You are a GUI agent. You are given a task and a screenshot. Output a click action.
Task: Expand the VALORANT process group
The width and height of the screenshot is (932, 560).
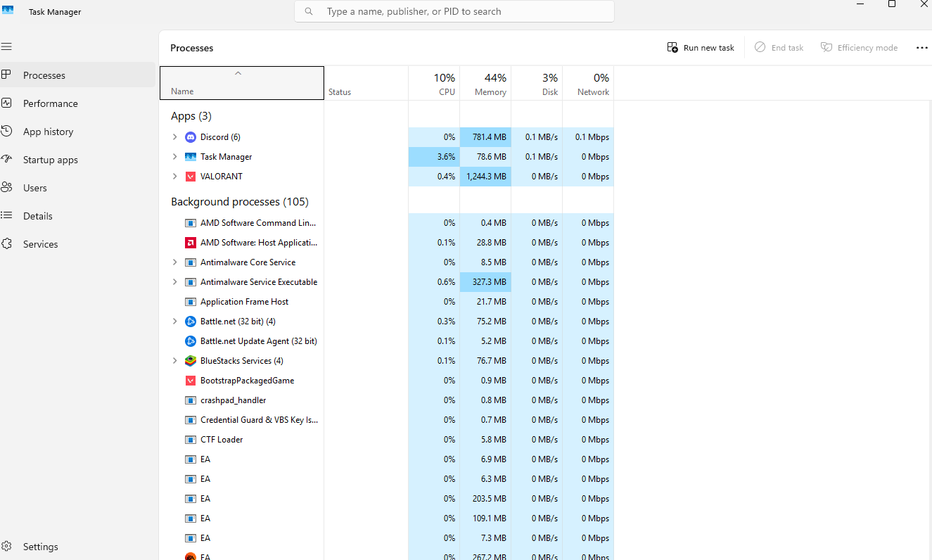point(175,177)
